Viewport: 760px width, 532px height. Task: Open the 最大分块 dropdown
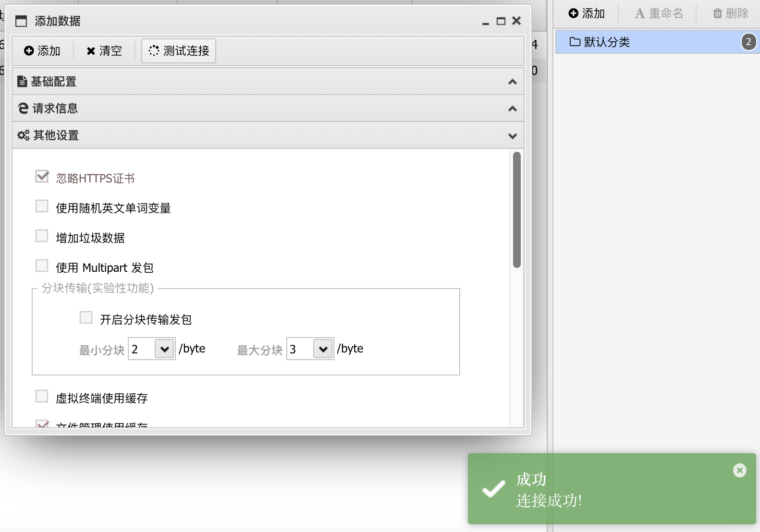[323, 349]
